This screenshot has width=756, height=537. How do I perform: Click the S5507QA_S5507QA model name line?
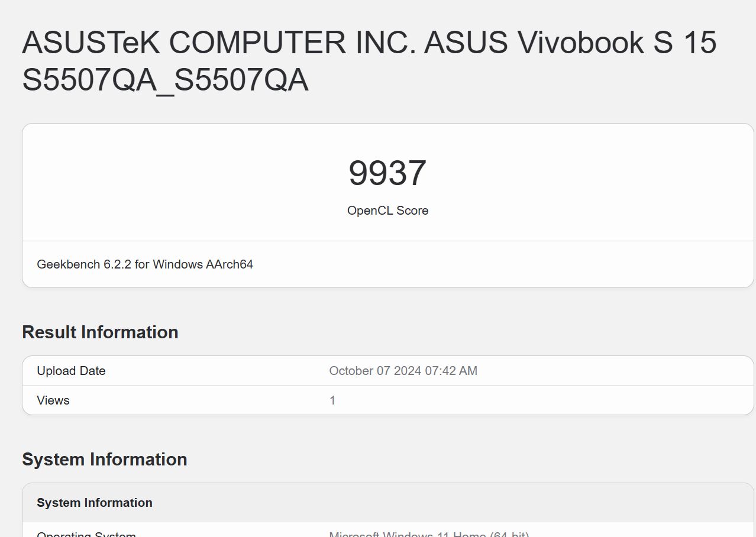[165, 79]
